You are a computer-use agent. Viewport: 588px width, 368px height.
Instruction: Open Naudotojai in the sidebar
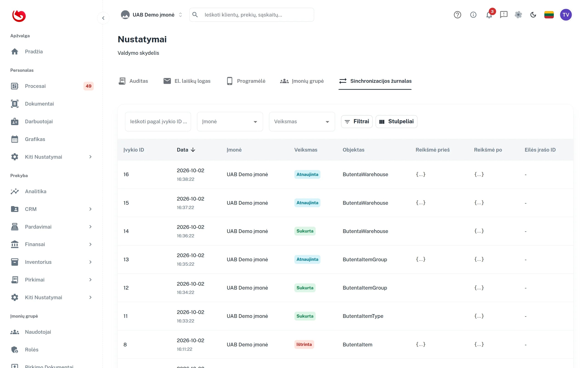[52, 332]
